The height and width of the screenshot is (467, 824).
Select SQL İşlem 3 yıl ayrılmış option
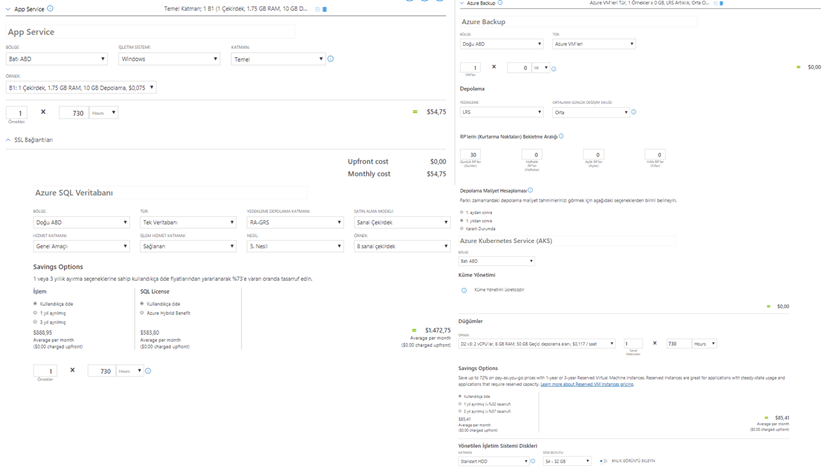[36, 321]
